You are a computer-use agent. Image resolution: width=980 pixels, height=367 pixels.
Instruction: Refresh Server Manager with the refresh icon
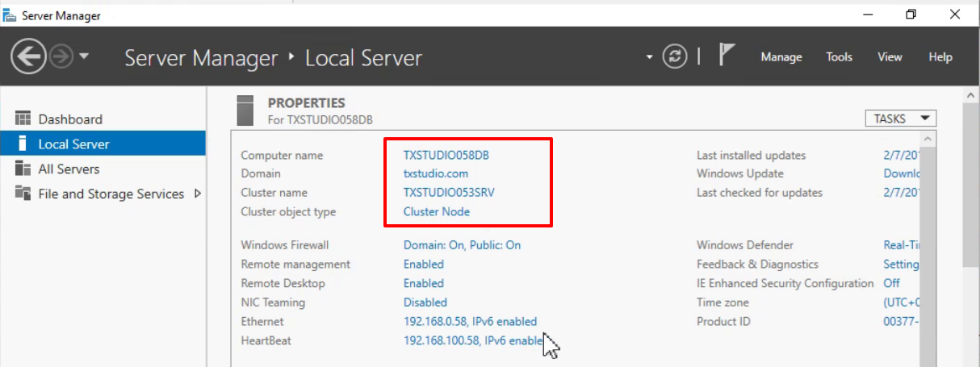[x=674, y=56]
